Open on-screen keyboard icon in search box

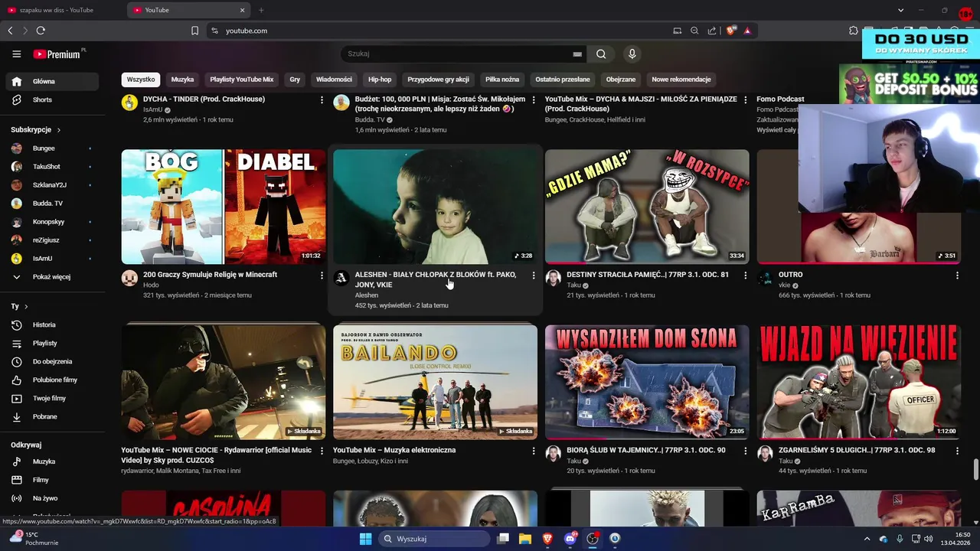(577, 54)
